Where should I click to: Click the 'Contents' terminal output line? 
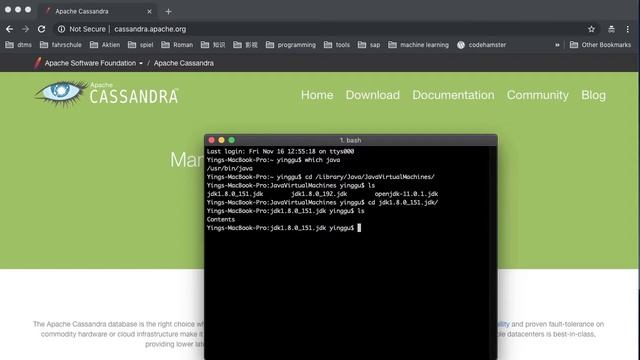pos(221,219)
